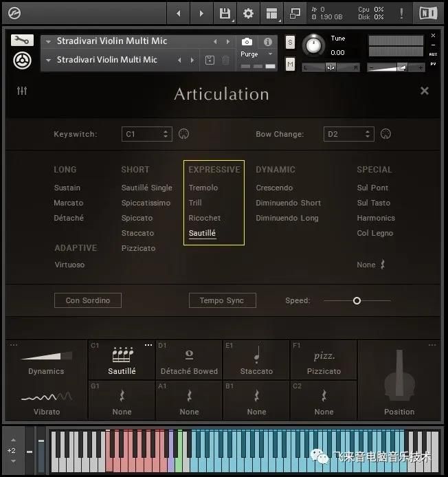Select the Spiccato articulation
This screenshot has width=448, height=477.
pyautogui.click(x=137, y=218)
